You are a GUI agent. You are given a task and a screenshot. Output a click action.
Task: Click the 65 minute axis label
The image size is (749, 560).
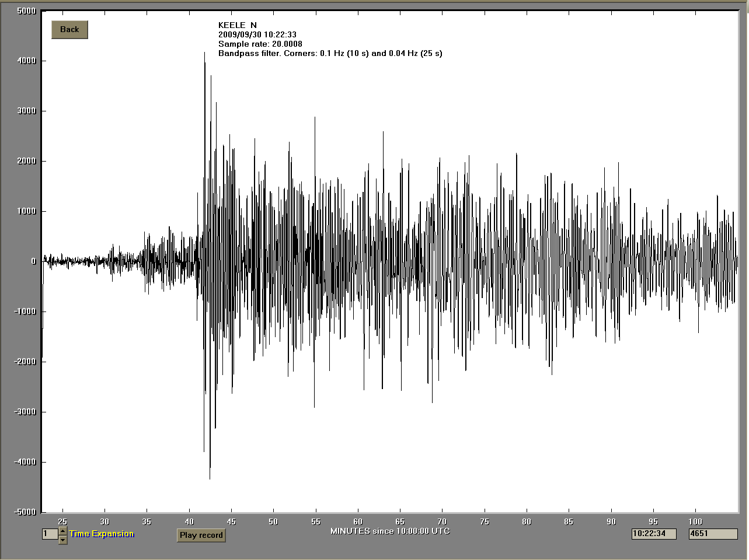(400, 521)
